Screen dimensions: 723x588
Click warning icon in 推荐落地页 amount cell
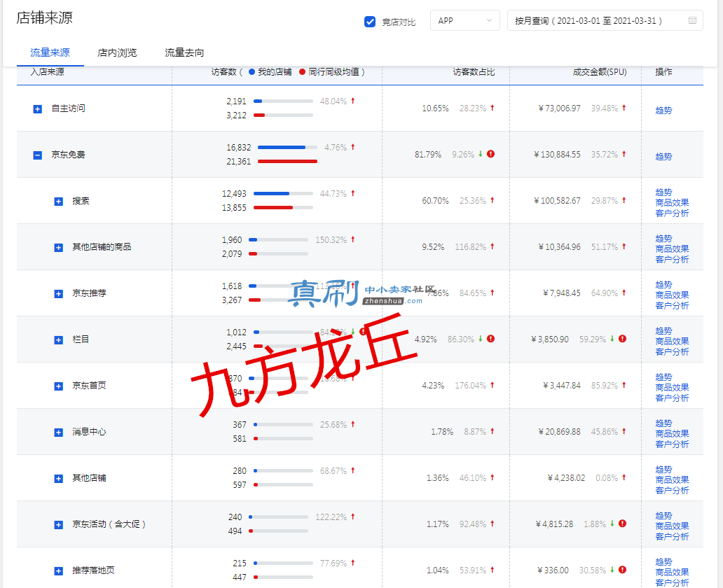(622, 570)
